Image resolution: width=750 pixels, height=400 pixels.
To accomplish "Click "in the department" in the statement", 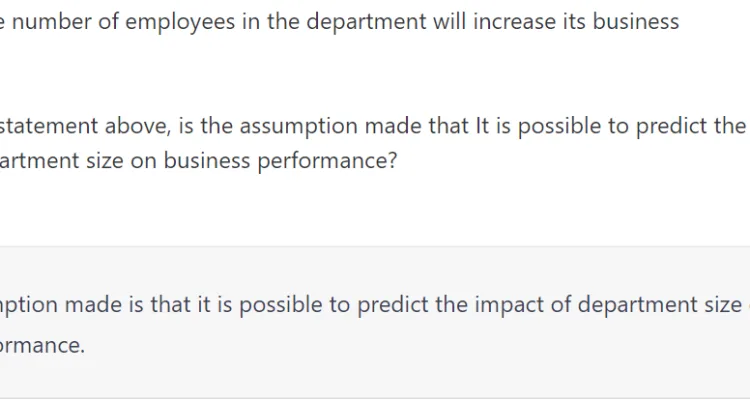I will pos(334,22).
